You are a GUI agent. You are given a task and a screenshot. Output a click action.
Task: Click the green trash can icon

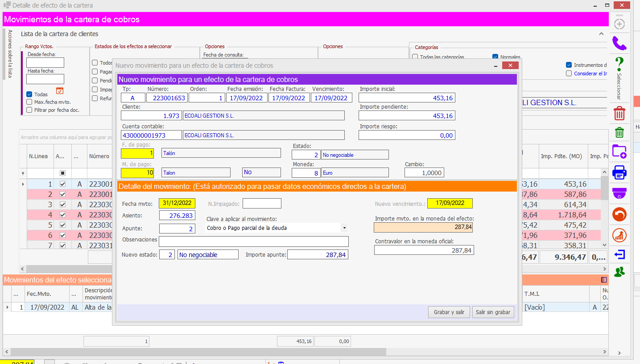(x=619, y=132)
